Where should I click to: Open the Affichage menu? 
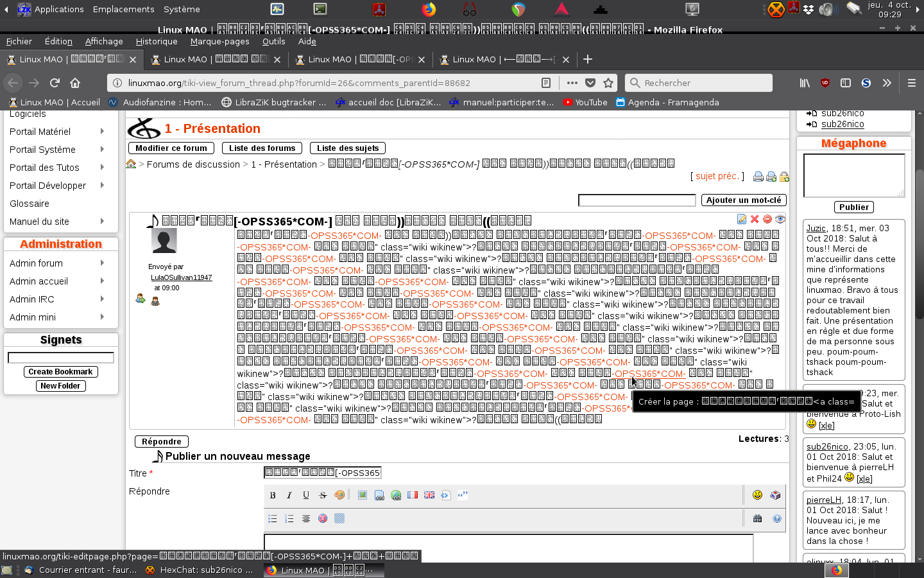(104, 41)
